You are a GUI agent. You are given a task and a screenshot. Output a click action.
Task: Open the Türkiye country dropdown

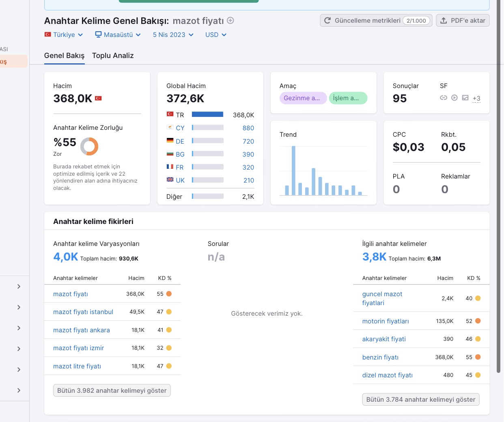pos(64,35)
